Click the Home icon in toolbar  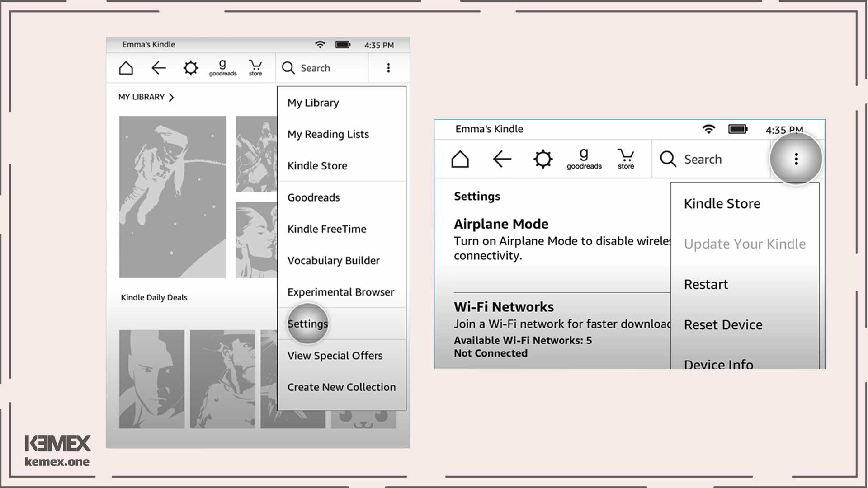coord(127,67)
